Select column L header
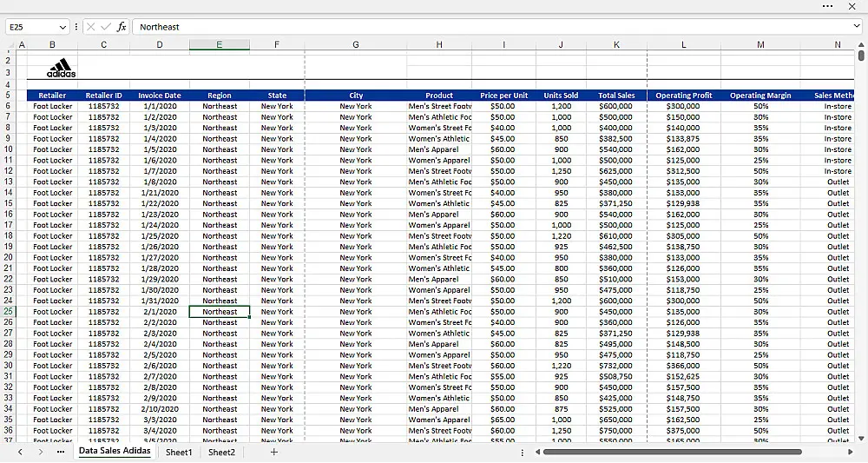 coord(684,45)
